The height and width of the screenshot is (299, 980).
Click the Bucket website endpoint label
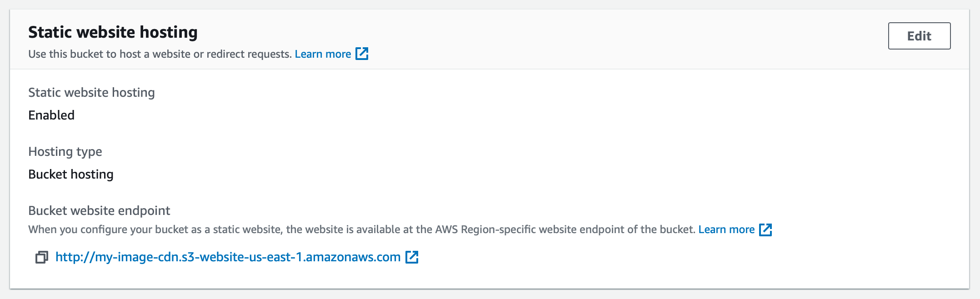99,210
